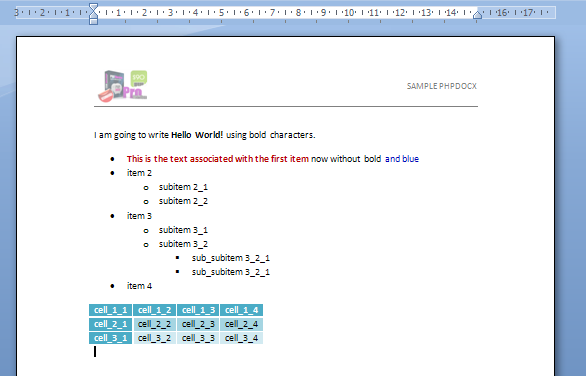Select table cell cell_2_3
Screen dimensions: 586x376
click(198, 324)
